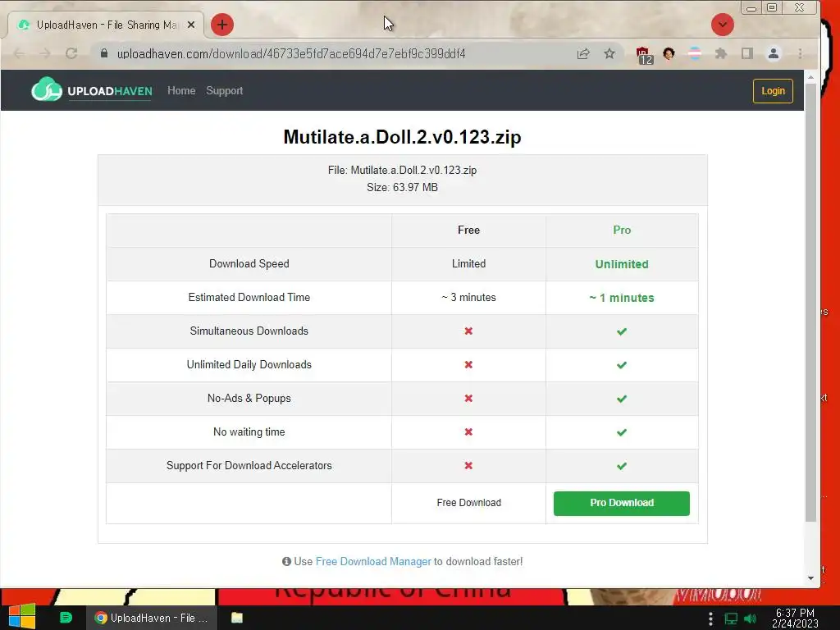
Task: Click green check for Download Accelerators row
Action: coord(622,466)
